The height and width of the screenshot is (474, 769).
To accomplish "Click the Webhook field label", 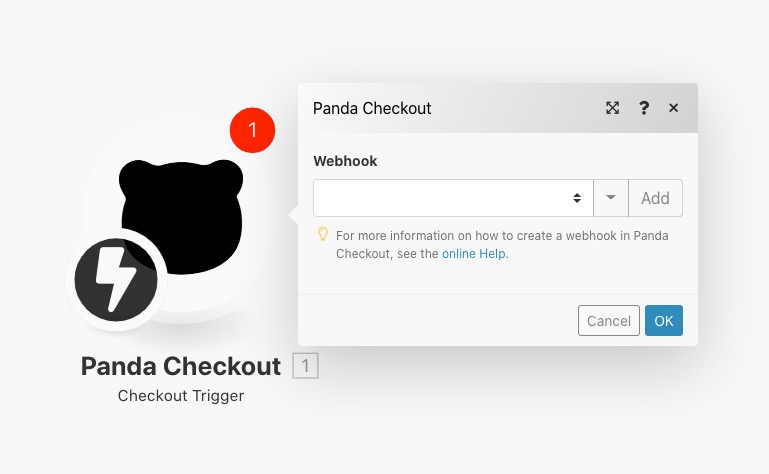I will (345, 161).
